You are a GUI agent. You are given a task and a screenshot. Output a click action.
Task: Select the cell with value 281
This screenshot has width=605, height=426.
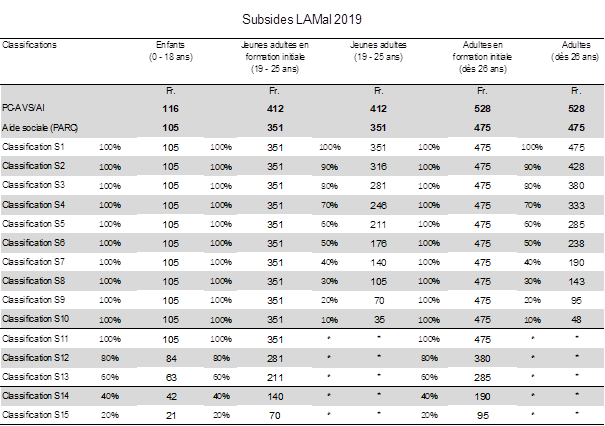click(x=272, y=357)
